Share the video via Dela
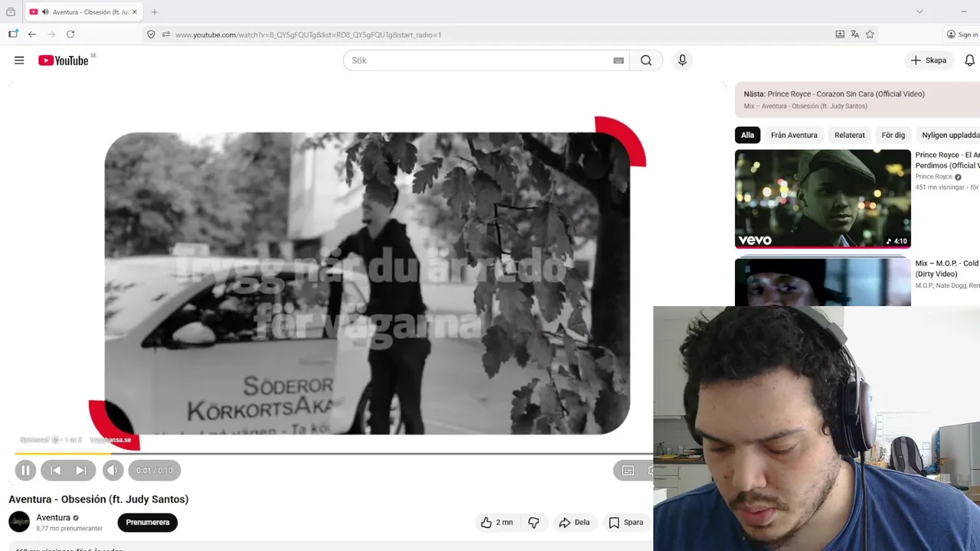The height and width of the screenshot is (551, 980). pyautogui.click(x=574, y=523)
